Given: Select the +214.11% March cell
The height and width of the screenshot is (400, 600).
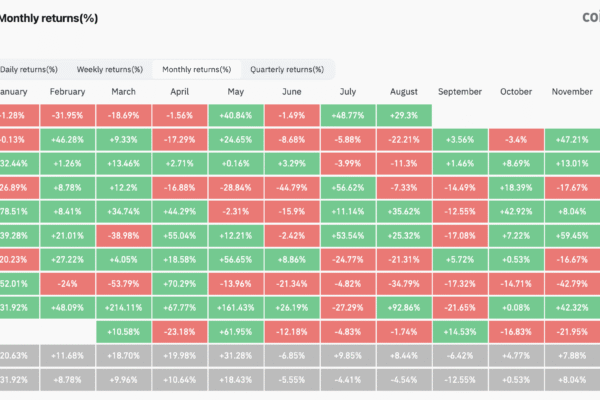Looking at the screenshot, I should coord(126,306).
